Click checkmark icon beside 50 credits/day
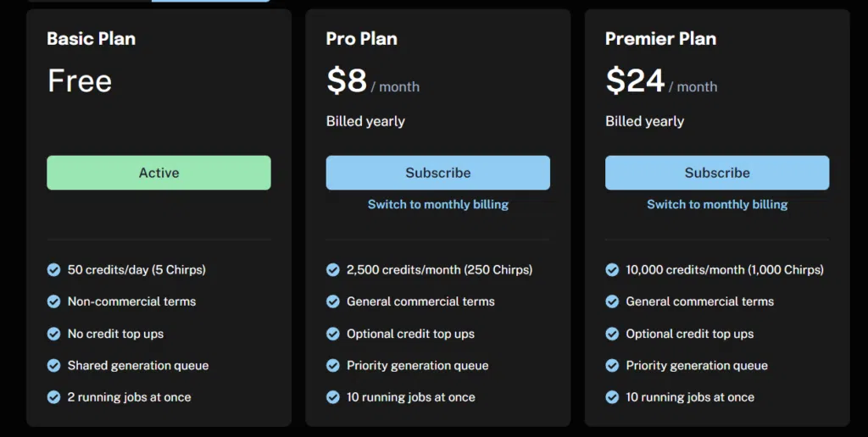The height and width of the screenshot is (437, 868). click(53, 270)
